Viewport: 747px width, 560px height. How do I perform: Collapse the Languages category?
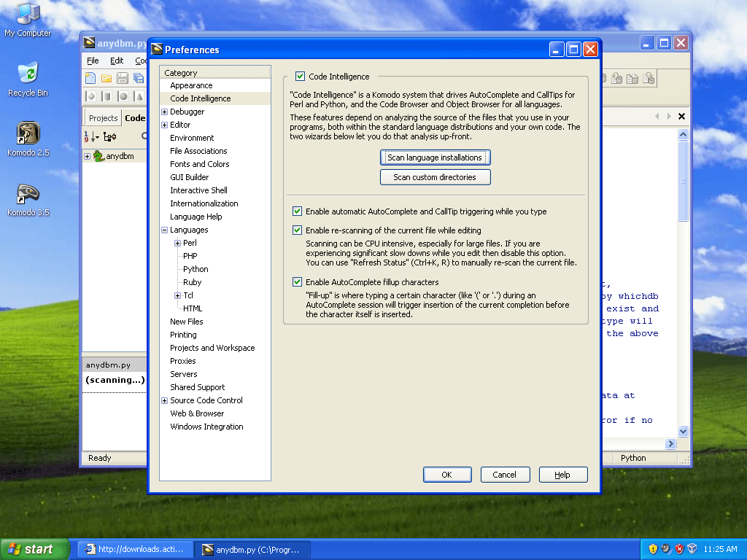point(164,230)
